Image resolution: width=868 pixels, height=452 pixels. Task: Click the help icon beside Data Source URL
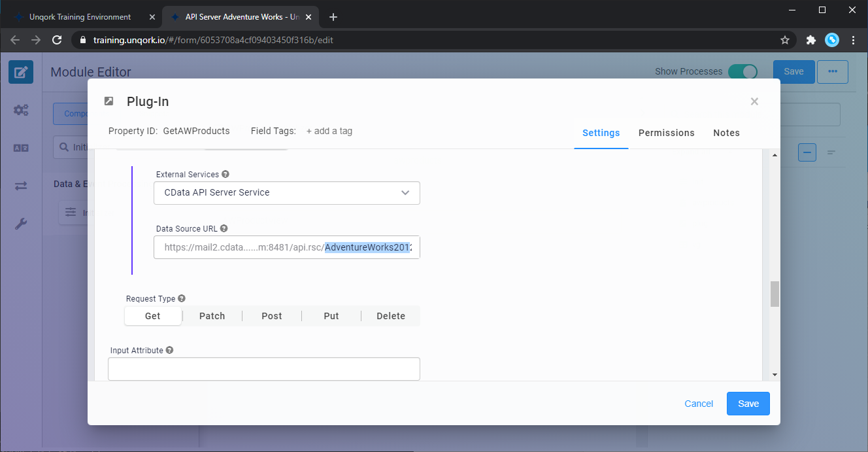click(x=224, y=229)
